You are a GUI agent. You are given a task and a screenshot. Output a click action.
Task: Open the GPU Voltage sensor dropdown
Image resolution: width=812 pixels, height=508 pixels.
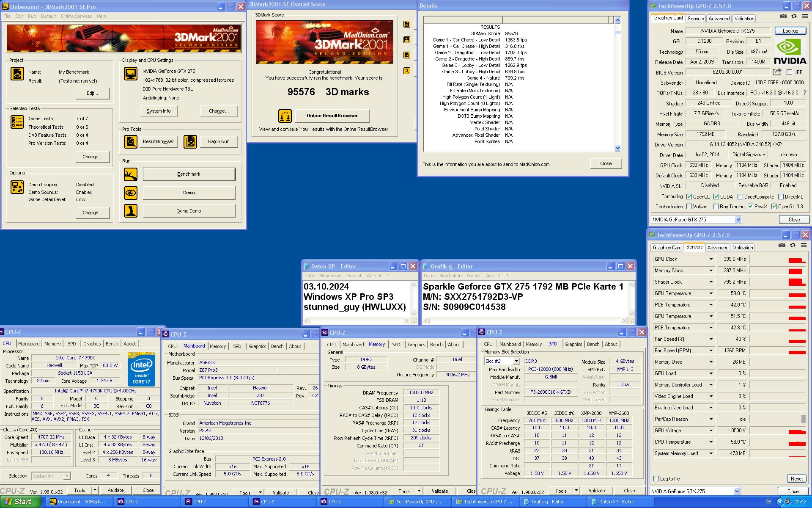coord(711,431)
